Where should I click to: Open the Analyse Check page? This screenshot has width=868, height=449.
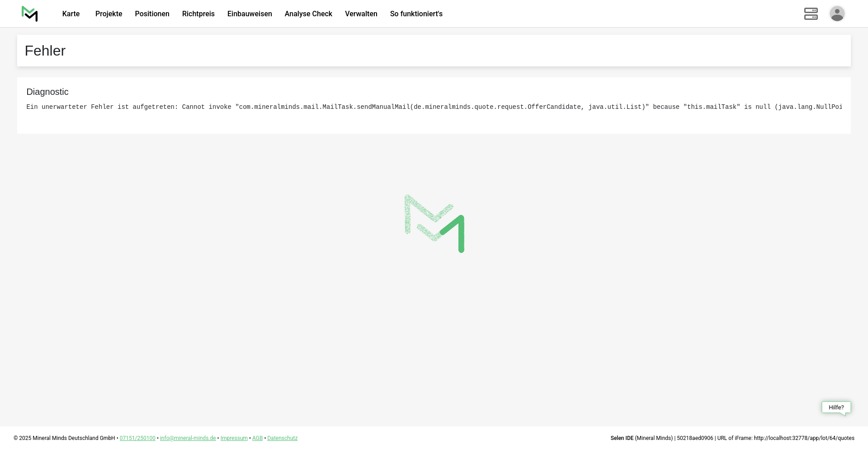pyautogui.click(x=308, y=14)
